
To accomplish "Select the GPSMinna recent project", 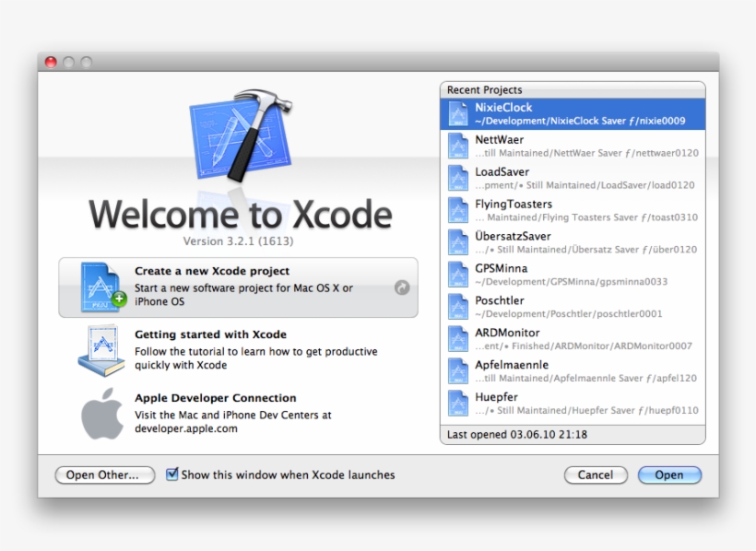I will click(573, 275).
